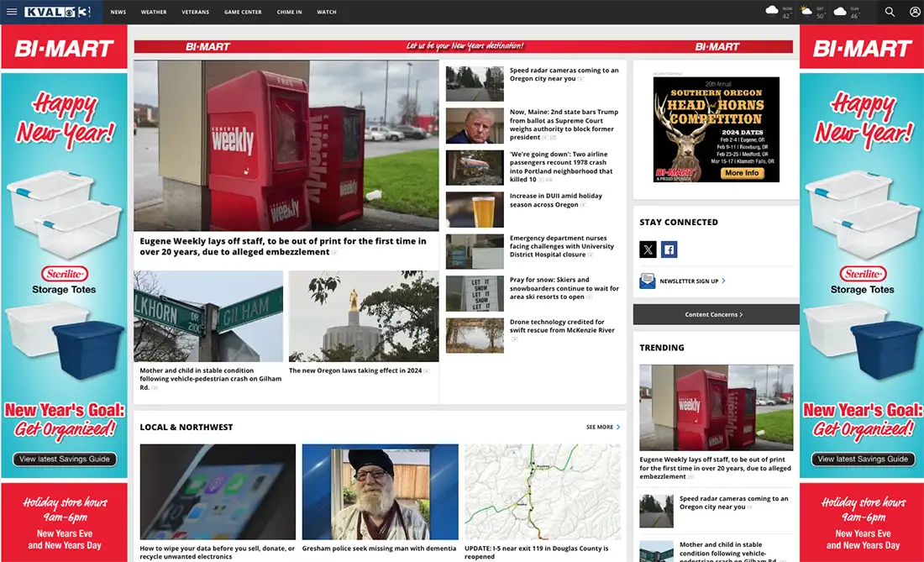
Task: Open the Weather menu item
Action: coord(154,12)
